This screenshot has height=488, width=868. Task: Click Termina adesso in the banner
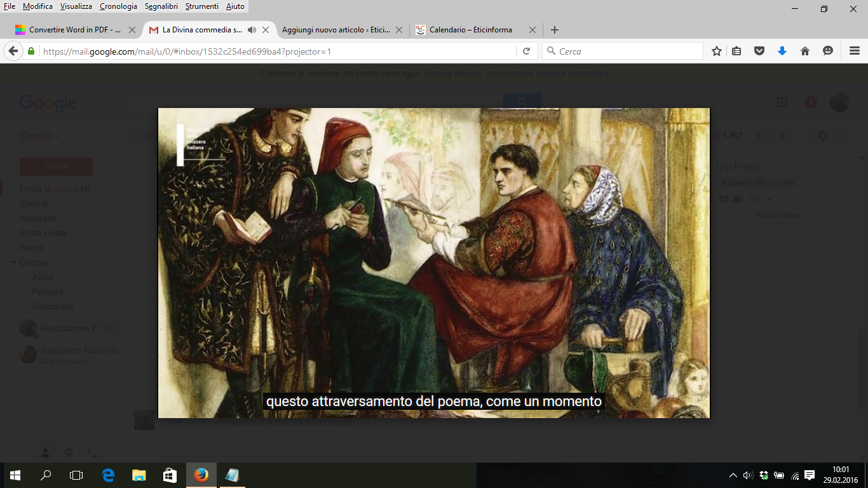point(452,74)
